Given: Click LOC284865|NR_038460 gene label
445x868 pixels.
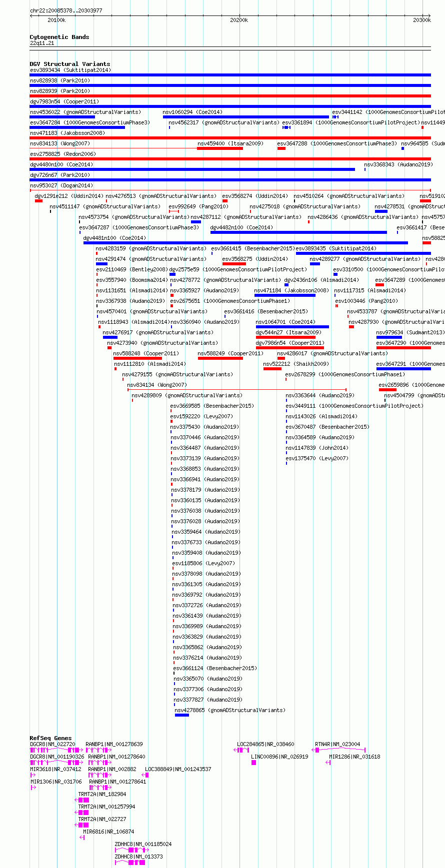Looking at the screenshot, I should click(x=265, y=744).
